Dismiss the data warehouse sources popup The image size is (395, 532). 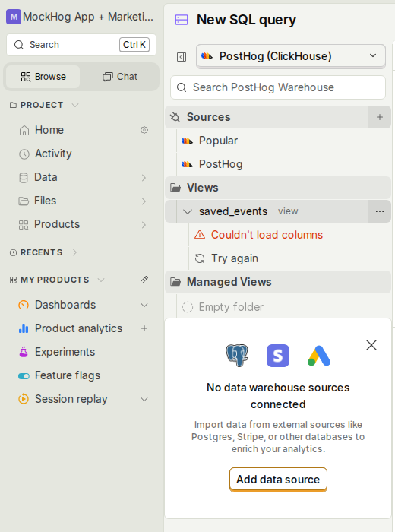[x=371, y=345]
